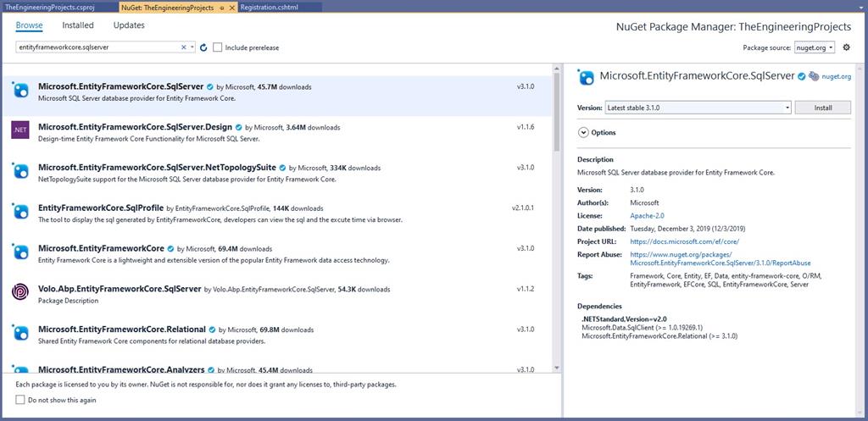Pin the NuGet document tab
This screenshot has width=868, height=421.
point(221,7)
